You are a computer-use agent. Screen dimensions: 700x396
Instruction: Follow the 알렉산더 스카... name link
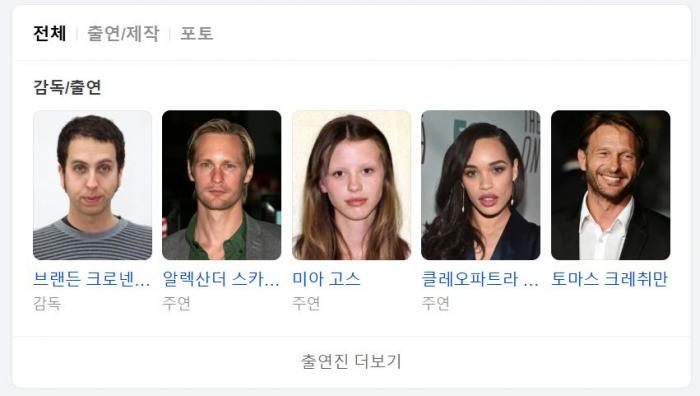click(221, 279)
